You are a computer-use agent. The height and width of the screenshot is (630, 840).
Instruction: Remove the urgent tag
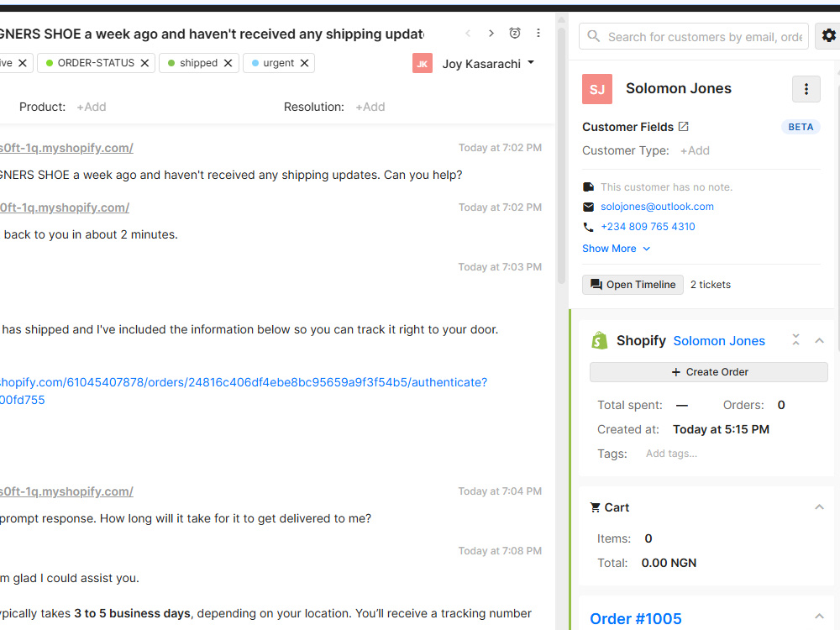304,63
